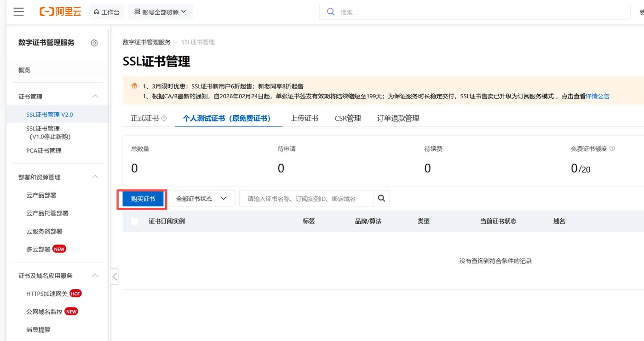Click the 域名 column header
The height and width of the screenshot is (341, 644).
coord(559,221)
